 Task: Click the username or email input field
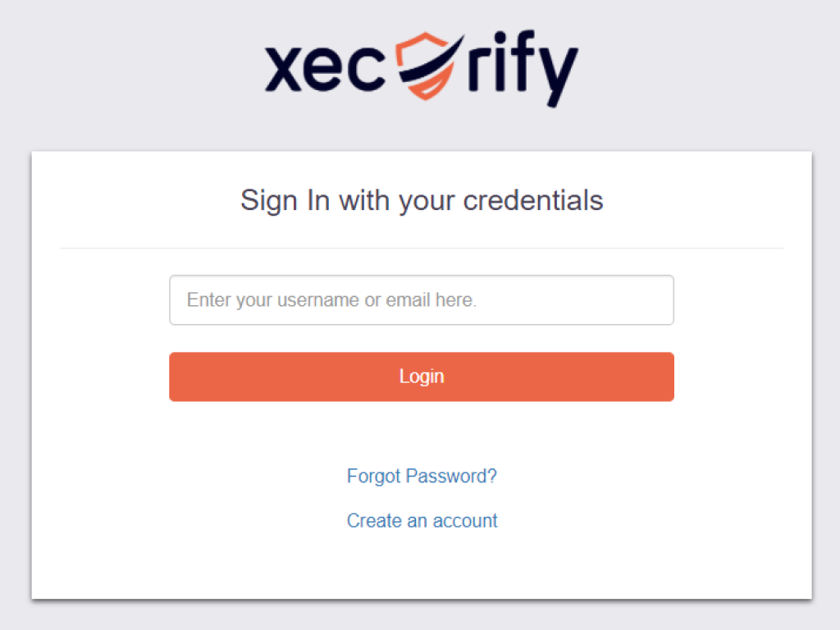pos(422,300)
